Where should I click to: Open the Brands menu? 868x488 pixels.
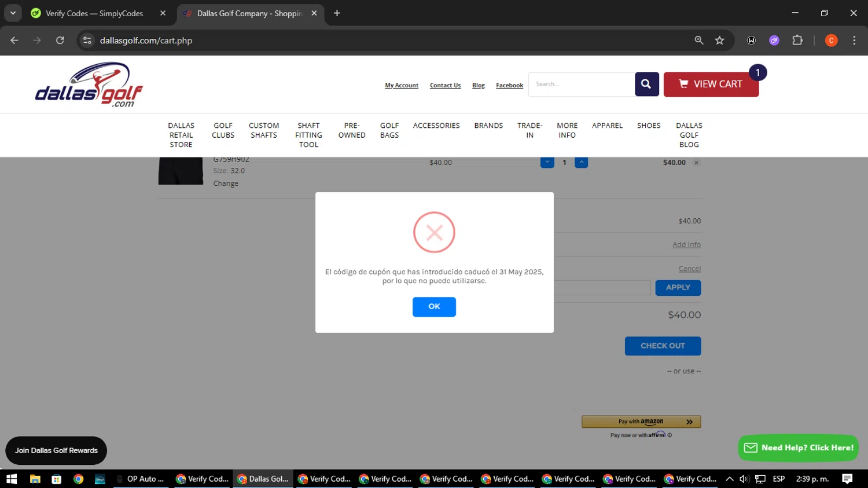point(488,126)
